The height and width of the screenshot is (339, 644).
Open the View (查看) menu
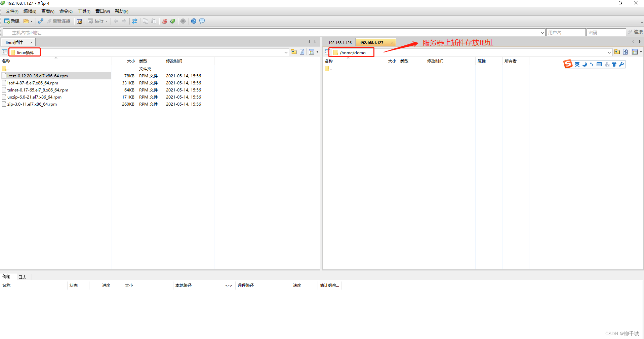(48, 11)
